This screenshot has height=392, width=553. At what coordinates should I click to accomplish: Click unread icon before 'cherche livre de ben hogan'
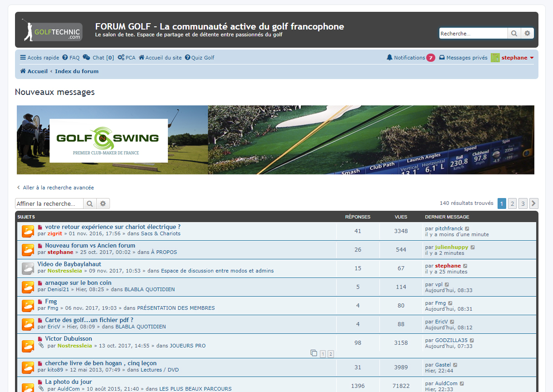tap(40, 363)
